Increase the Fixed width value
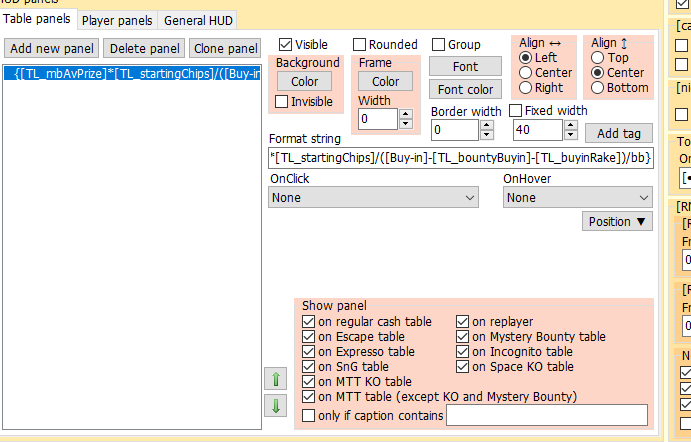The height and width of the screenshot is (442, 691). [571, 125]
